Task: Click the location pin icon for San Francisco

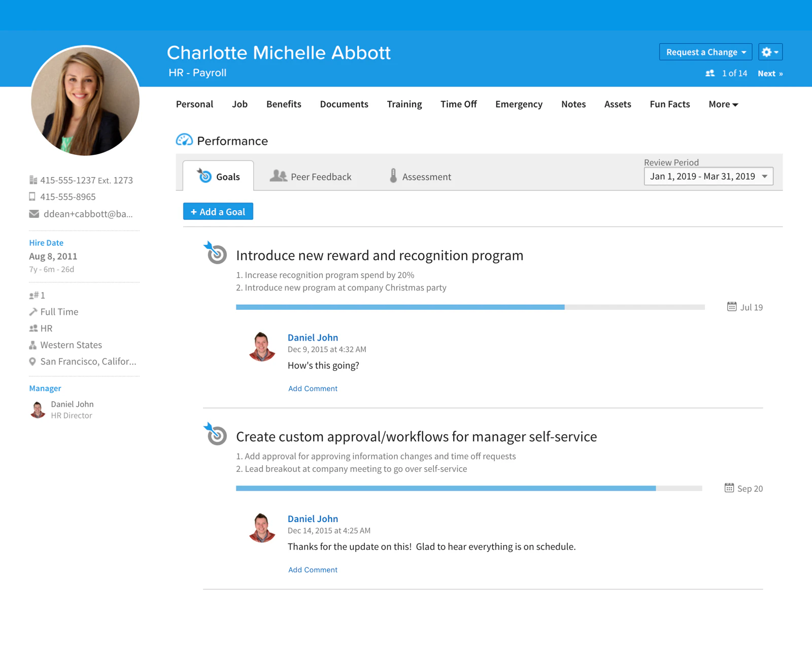Action: 32,362
